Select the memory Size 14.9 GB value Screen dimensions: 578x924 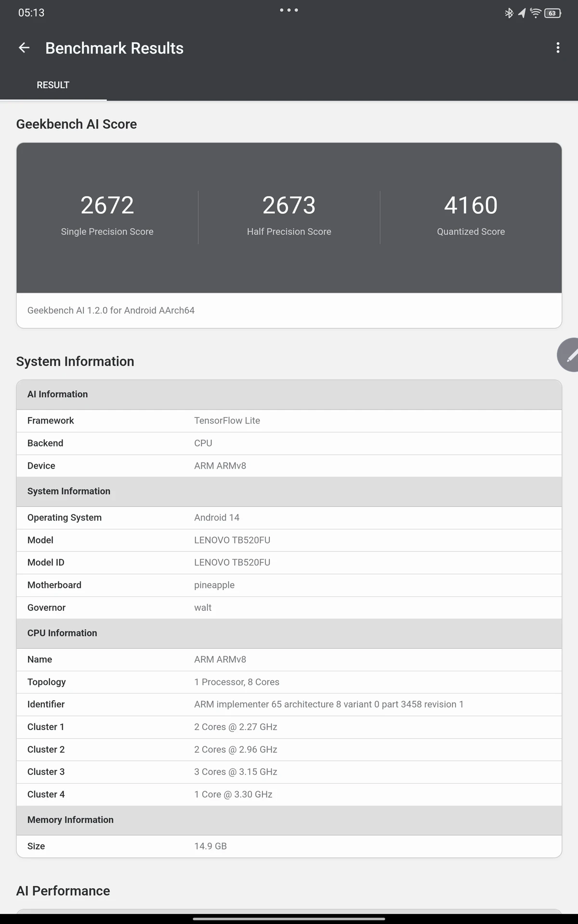click(210, 846)
